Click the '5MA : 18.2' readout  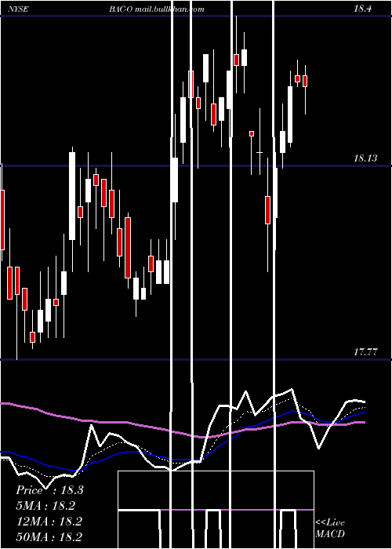pos(46,506)
